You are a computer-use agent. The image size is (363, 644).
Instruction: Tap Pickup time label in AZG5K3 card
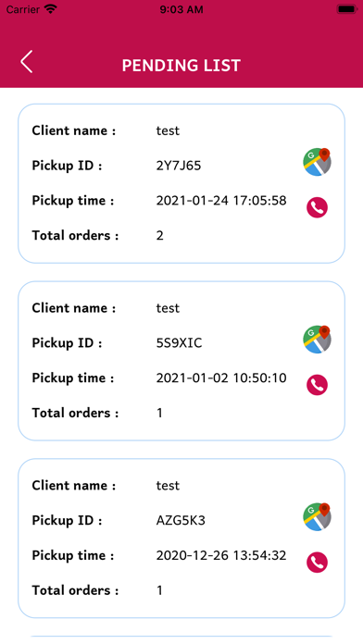(73, 555)
